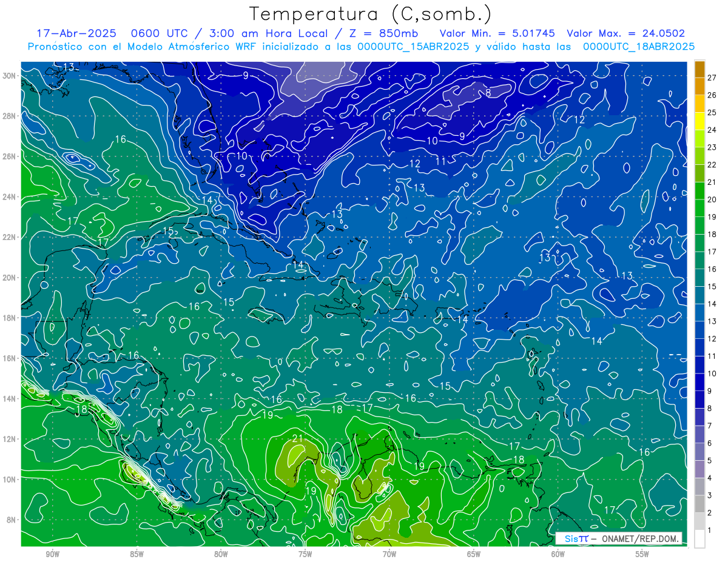This screenshot has width=728, height=562.
Task: Click the '55W' longitude axis label
Action: click(642, 555)
